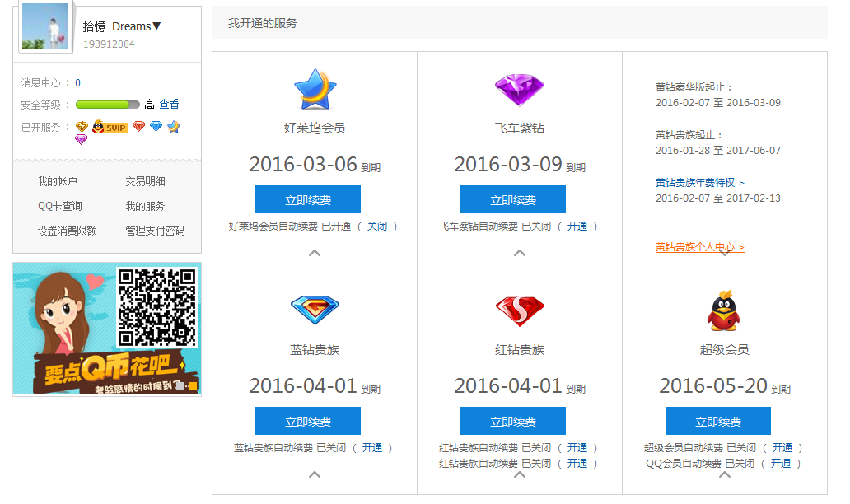This screenshot has width=850, height=504.
Task: Click the red diamond 红钻贵族 icon
Action: 520,311
